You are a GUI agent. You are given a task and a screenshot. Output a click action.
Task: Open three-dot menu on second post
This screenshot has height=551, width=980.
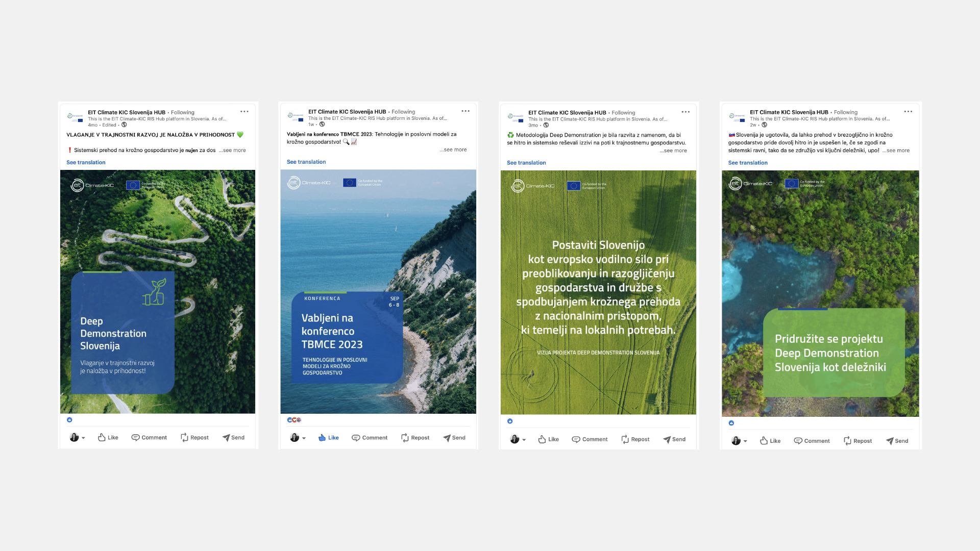point(465,111)
